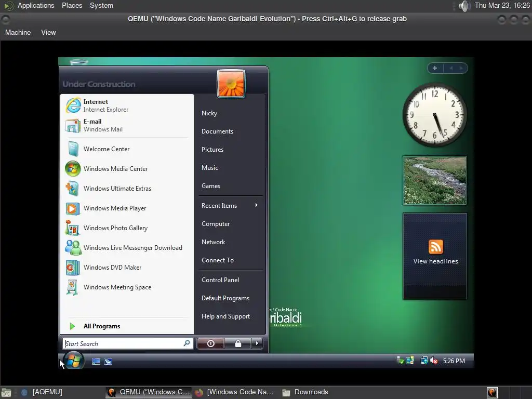Viewport: 532px width, 399px height.
Task: Open Network from Start menu
Action: (x=213, y=242)
